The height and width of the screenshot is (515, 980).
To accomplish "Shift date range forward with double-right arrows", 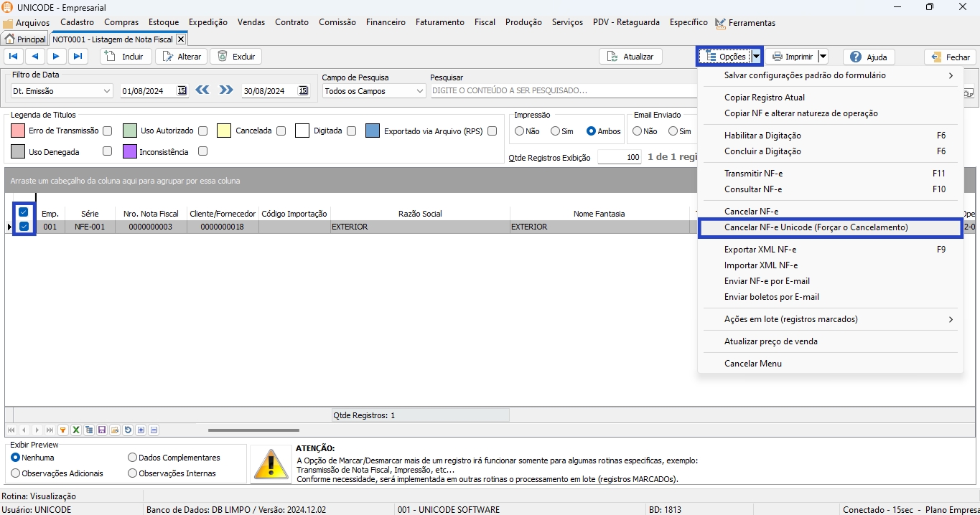I will [x=226, y=90].
